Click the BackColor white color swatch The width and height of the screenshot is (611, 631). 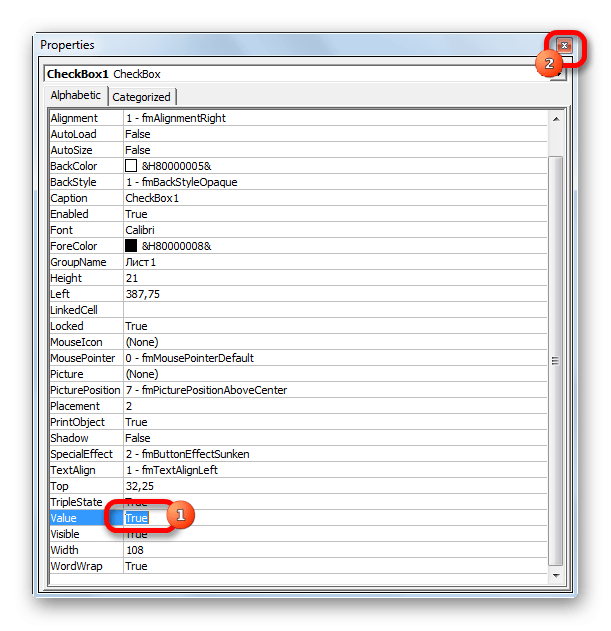pyautogui.click(x=131, y=166)
